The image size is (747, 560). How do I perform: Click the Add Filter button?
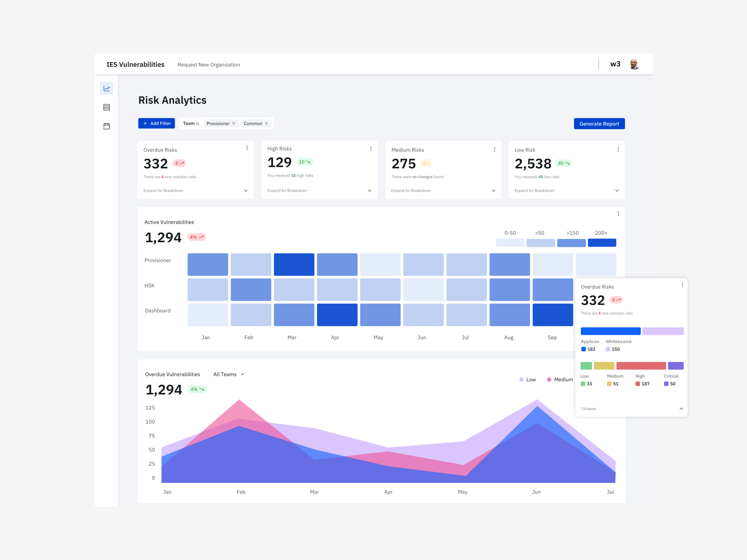pyautogui.click(x=156, y=123)
